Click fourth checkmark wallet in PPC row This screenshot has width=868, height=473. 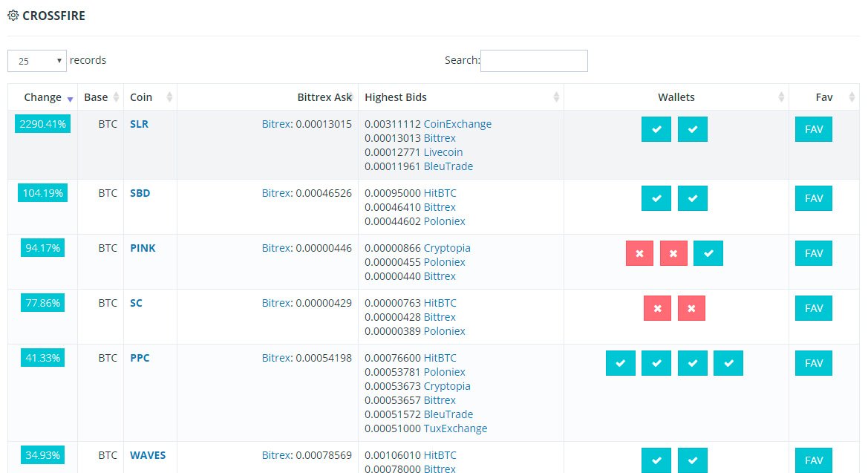[728, 363]
